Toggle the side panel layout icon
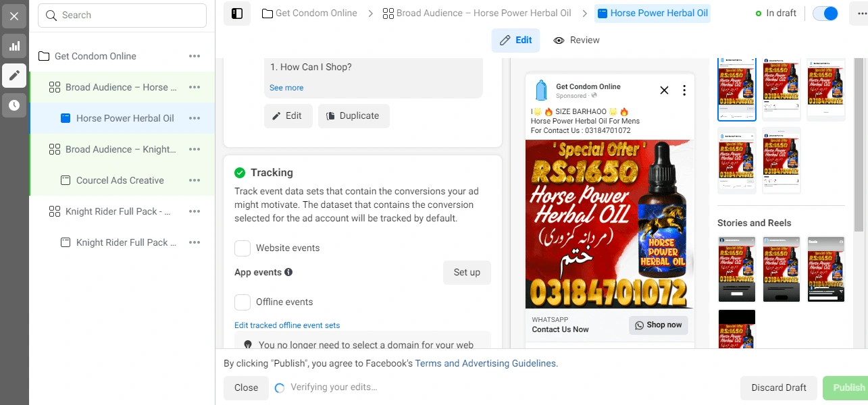Image resolution: width=868 pixels, height=405 pixels. click(237, 13)
